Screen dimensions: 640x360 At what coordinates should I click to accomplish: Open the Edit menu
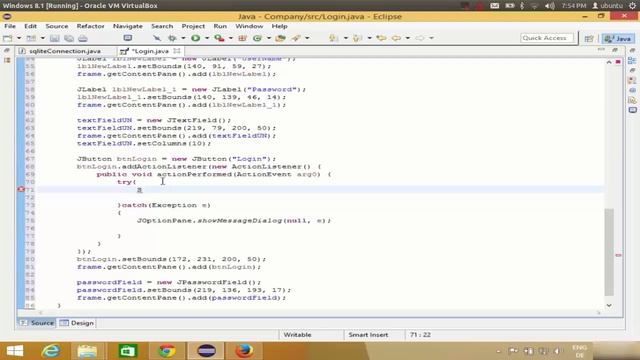click(30, 26)
